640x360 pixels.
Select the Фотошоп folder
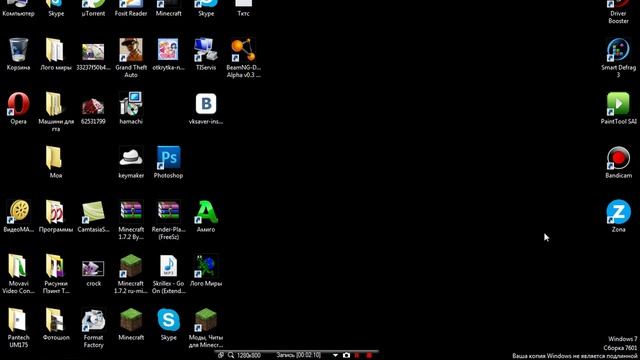pyautogui.click(x=56, y=320)
